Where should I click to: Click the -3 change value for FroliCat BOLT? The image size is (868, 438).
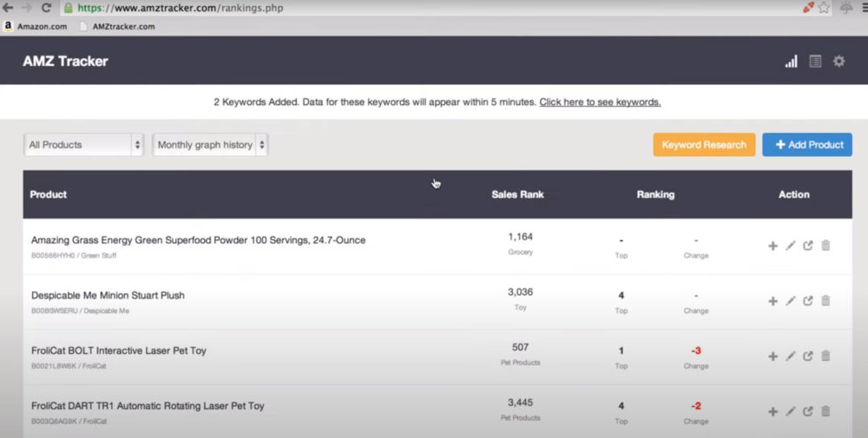pos(696,350)
